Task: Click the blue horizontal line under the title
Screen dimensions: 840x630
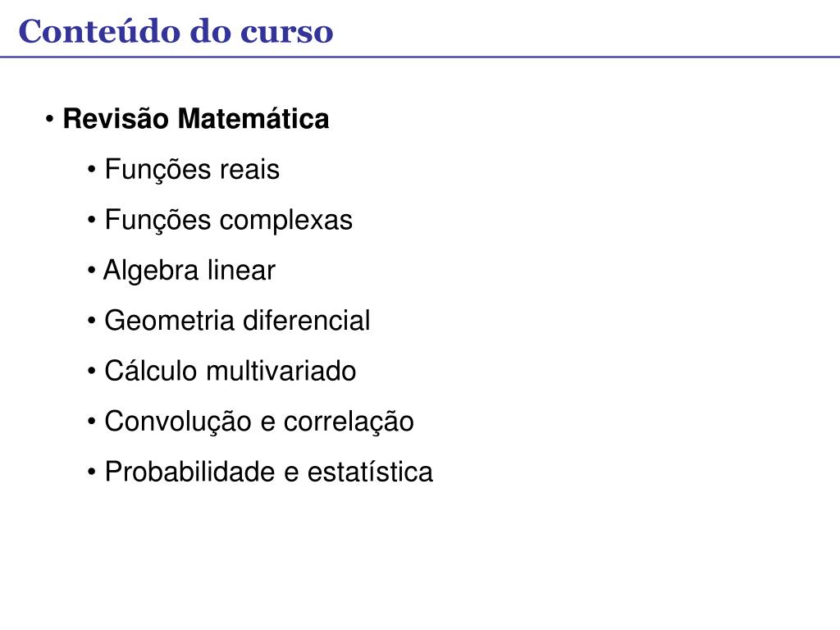Action: [420, 57]
